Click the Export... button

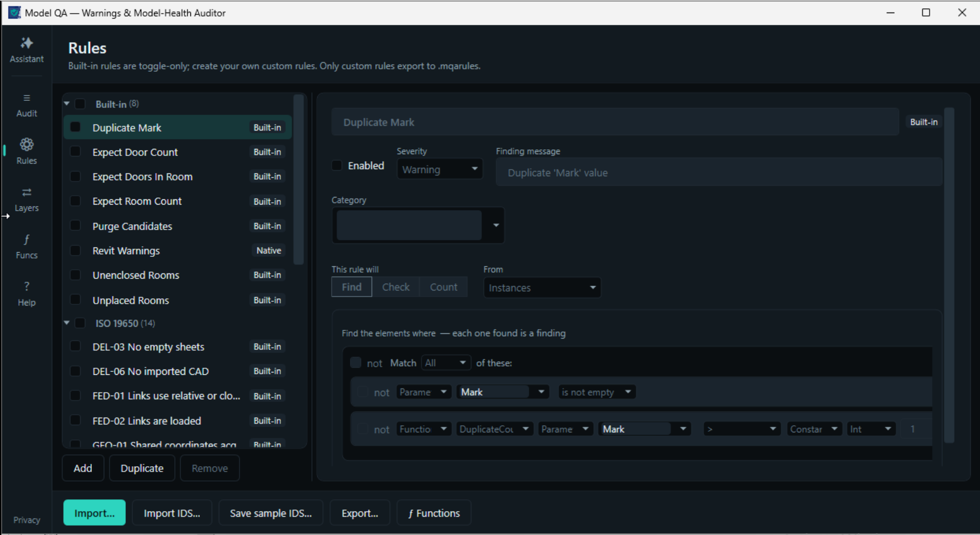point(360,513)
